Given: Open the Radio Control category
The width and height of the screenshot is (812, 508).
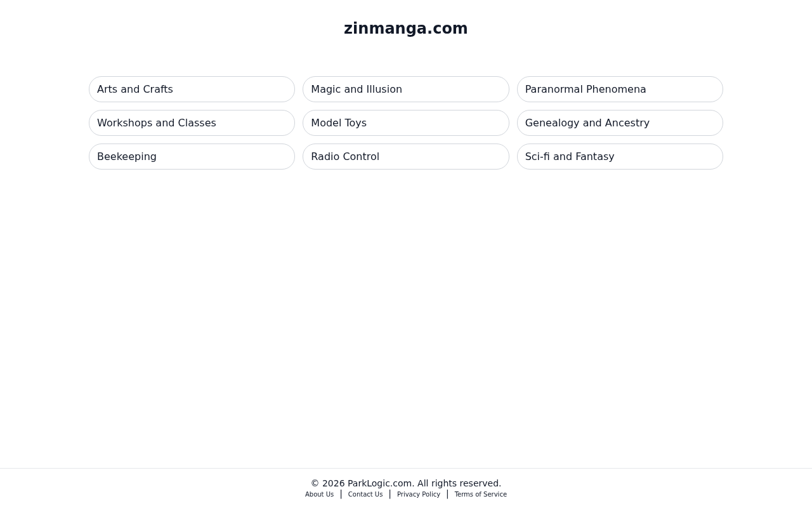Looking at the screenshot, I should pyautogui.click(x=406, y=157).
